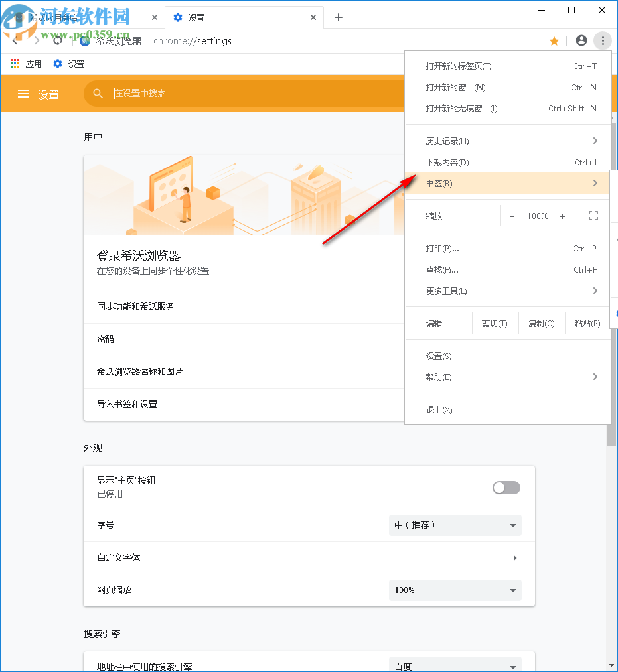
Task: Open the 字号 dropdown showing 中(推荐)
Action: tap(455, 525)
